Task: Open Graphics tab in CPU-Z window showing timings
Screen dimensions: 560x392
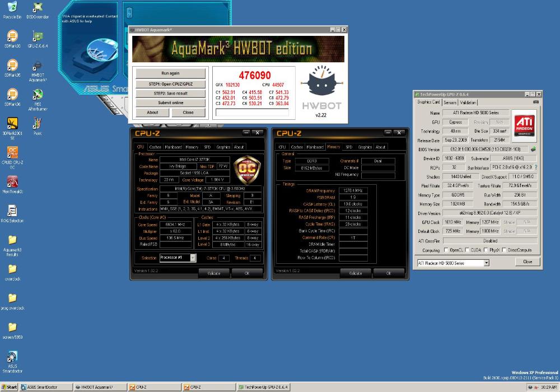Action: (365, 147)
